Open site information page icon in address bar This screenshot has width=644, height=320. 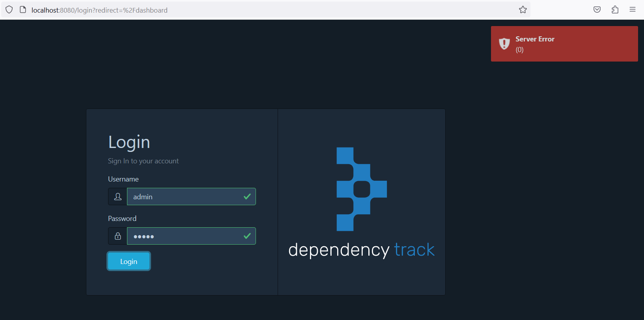[23, 10]
